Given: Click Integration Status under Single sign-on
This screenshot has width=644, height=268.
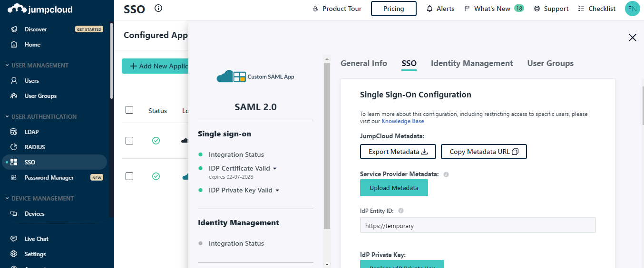Looking at the screenshot, I should [236, 154].
